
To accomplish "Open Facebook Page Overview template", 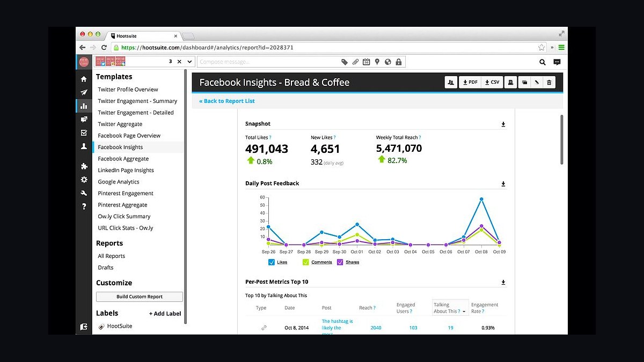I will 129,136.
